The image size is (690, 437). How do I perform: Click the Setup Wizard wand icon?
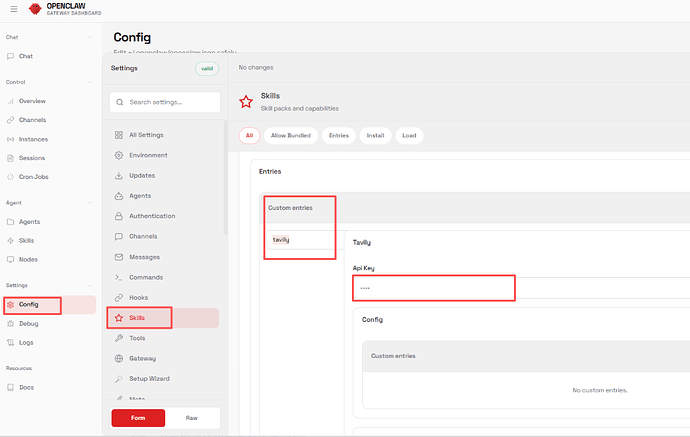(x=119, y=378)
